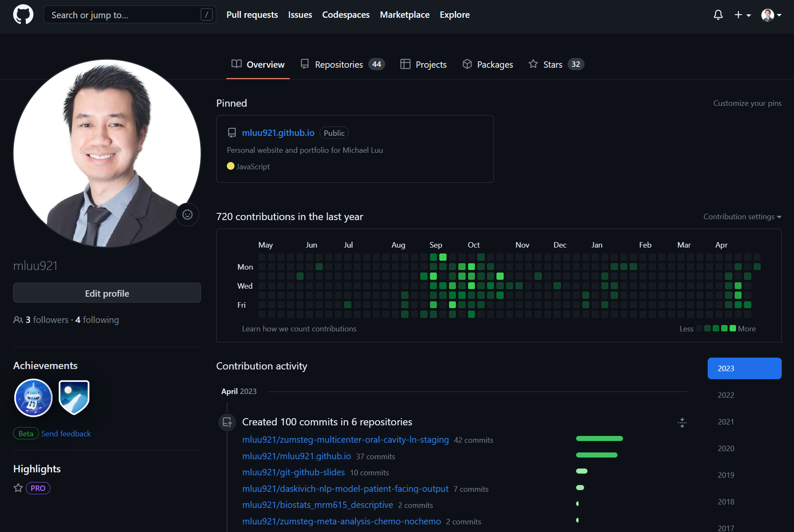Open the notifications bell

(x=718, y=15)
